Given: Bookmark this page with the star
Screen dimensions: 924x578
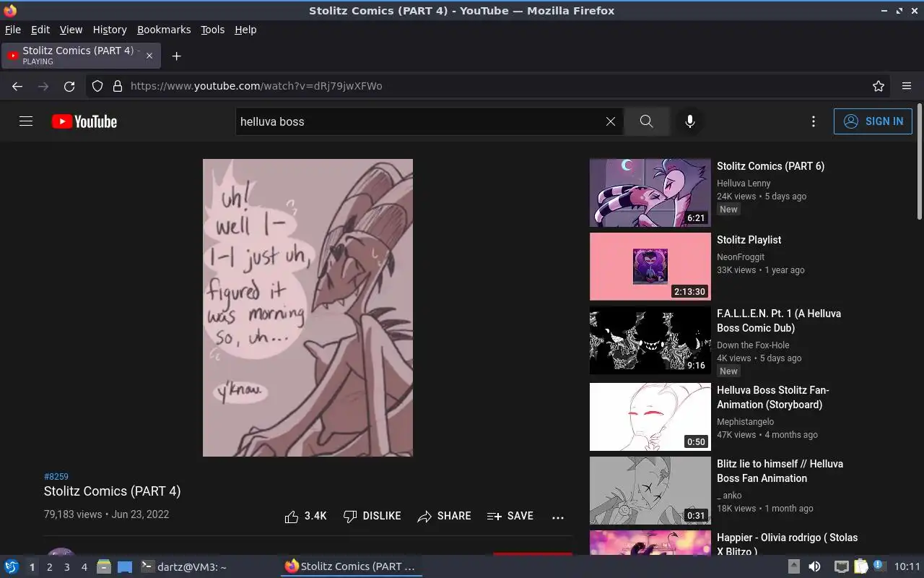Looking at the screenshot, I should tap(879, 86).
